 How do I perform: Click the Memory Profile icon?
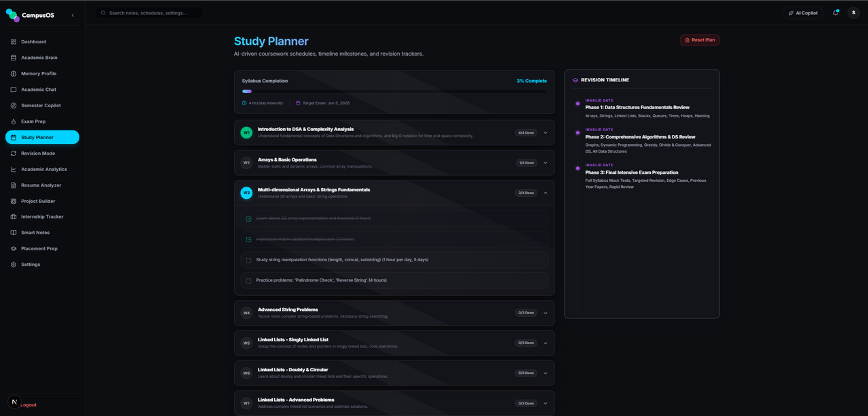pos(14,73)
